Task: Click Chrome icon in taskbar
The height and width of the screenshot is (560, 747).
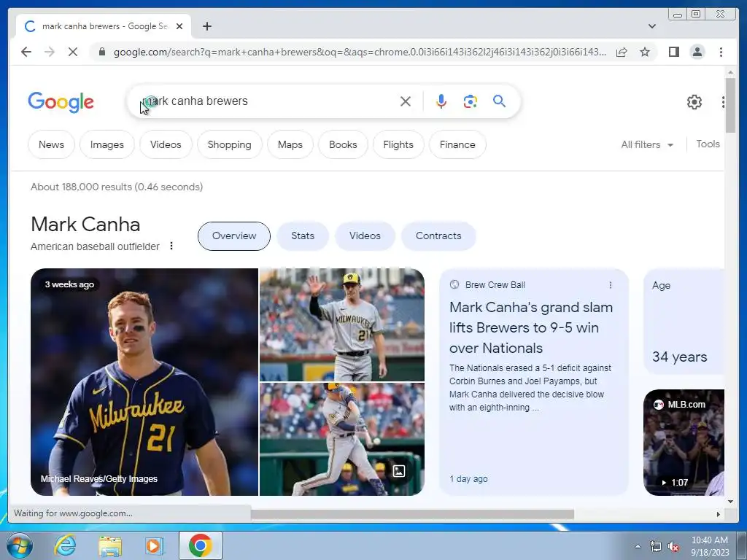Action: point(200,545)
